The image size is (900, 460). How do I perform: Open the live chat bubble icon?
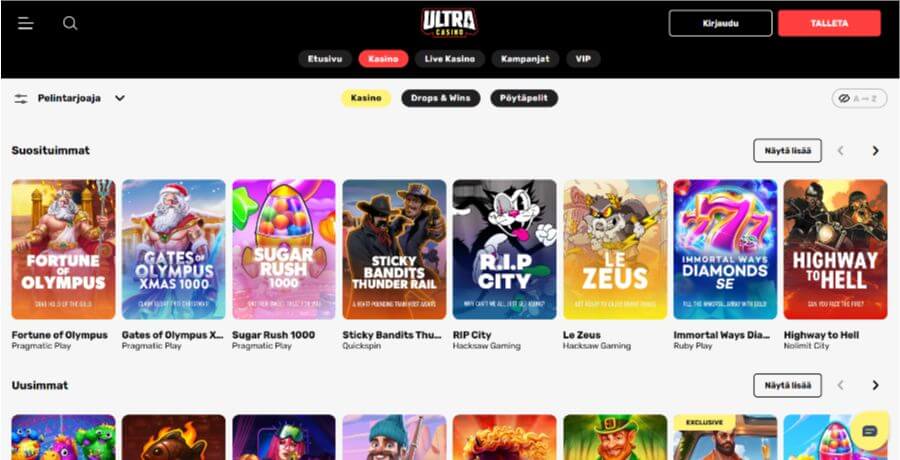coord(869,431)
